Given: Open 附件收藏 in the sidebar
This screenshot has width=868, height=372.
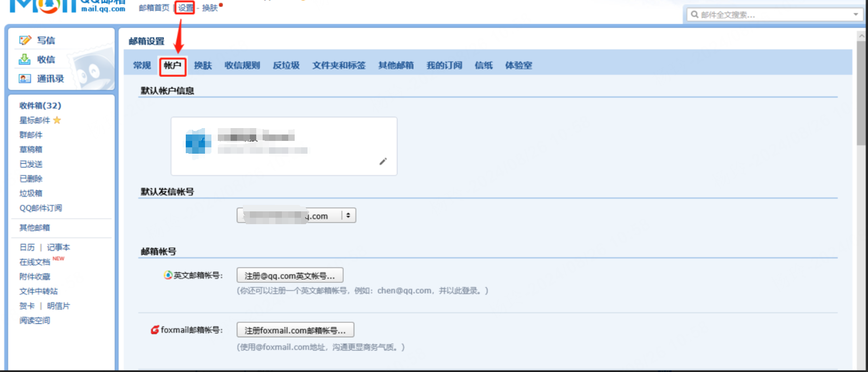Looking at the screenshot, I should (35, 276).
